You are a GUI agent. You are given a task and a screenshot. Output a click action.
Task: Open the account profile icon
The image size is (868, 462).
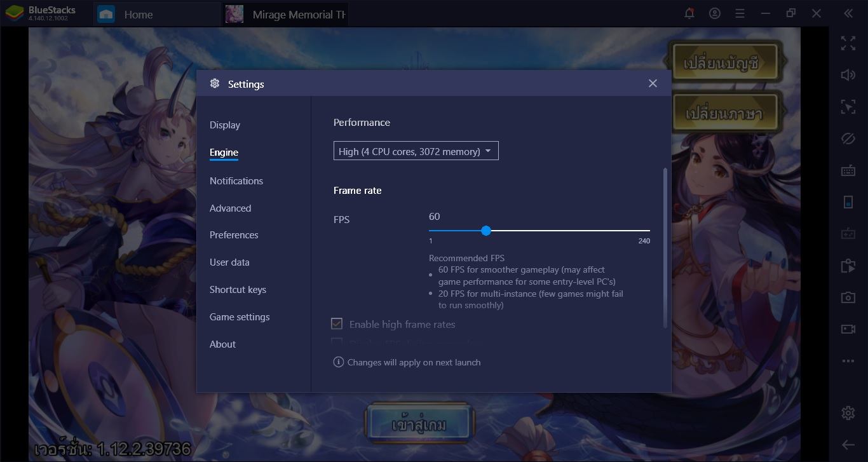(715, 13)
